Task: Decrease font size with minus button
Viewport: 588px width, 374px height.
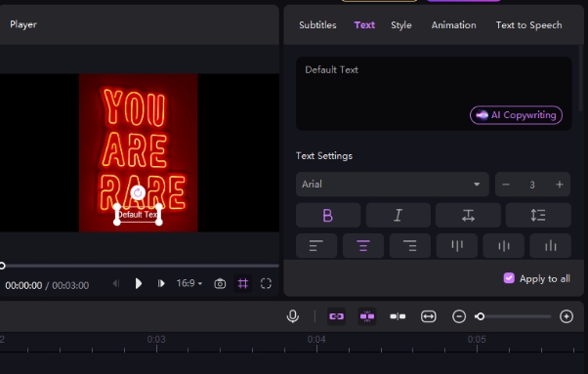Action: coord(506,185)
